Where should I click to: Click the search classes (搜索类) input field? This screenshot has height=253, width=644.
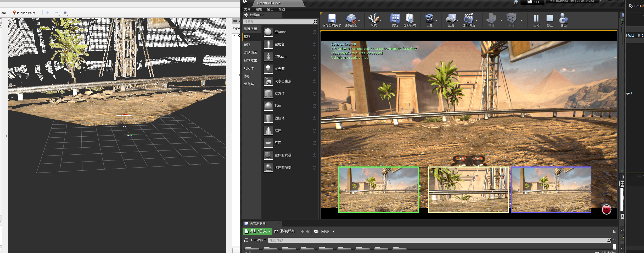point(280,22)
